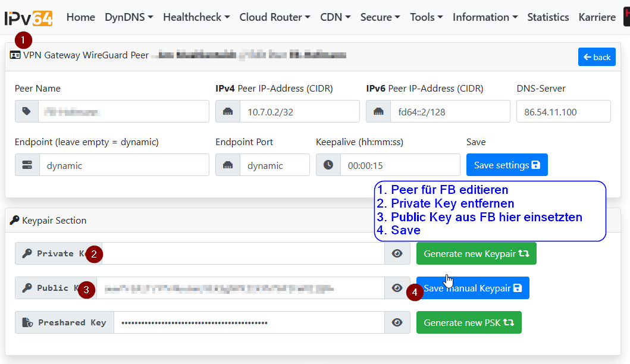The width and height of the screenshot is (630, 364).
Task: Click the shield icon of Preshared Key
Action: [27, 322]
